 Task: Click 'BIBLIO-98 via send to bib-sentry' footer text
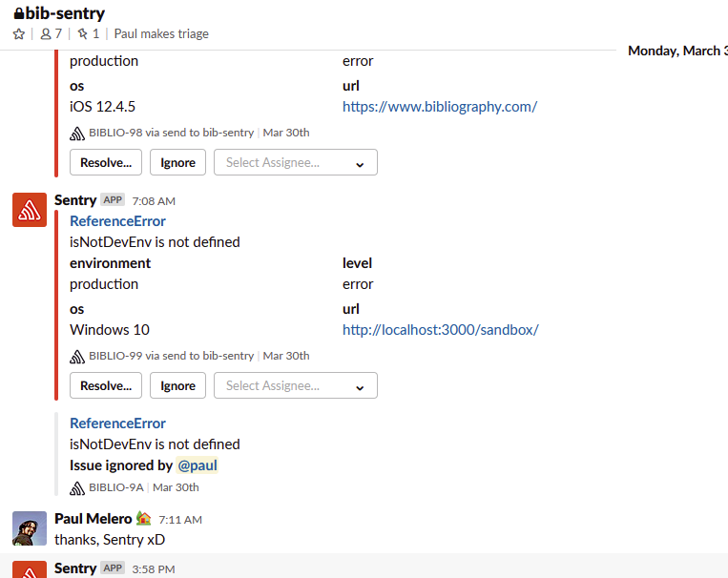point(172,133)
